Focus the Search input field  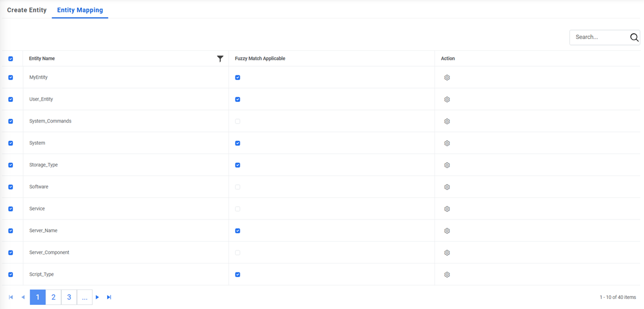click(x=599, y=37)
